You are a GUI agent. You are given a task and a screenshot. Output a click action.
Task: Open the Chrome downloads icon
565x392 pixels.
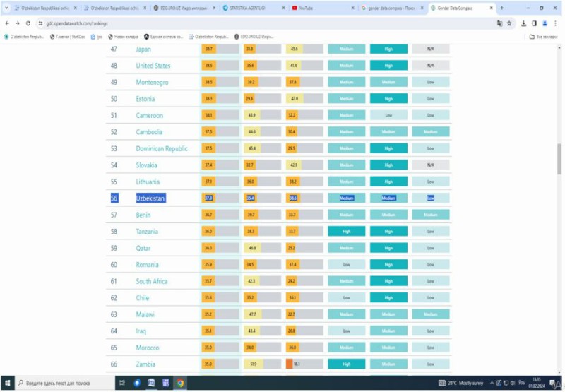coord(524,23)
